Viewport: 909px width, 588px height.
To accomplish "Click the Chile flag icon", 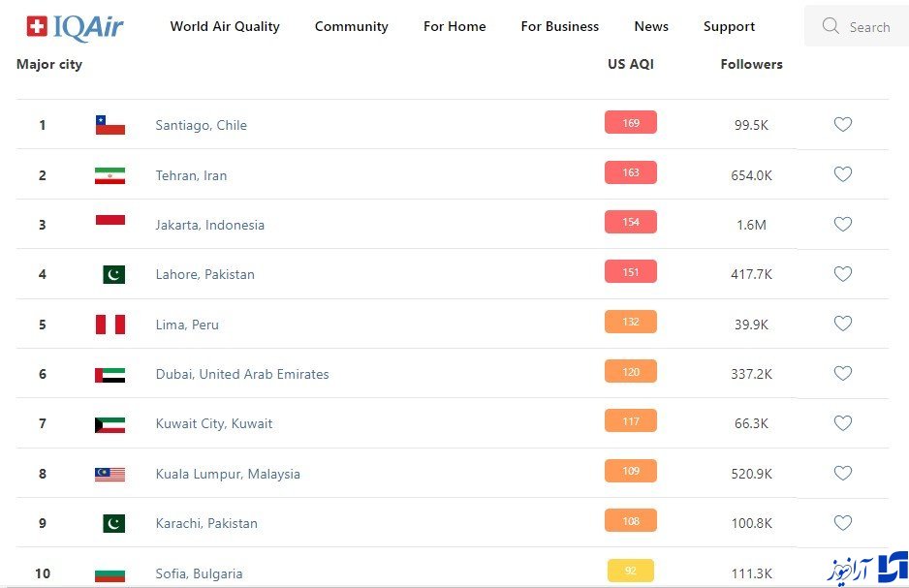I will pyautogui.click(x=110, y=125).
